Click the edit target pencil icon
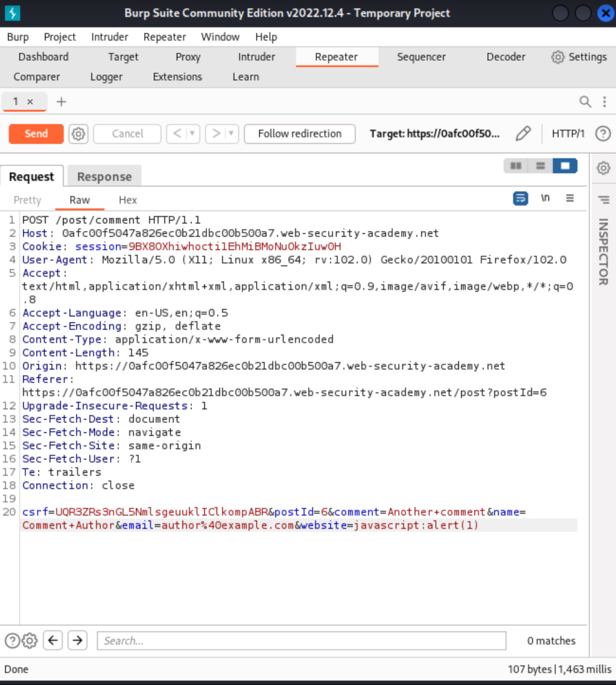This screenshot has width=616, height=685. click(523, 134)
